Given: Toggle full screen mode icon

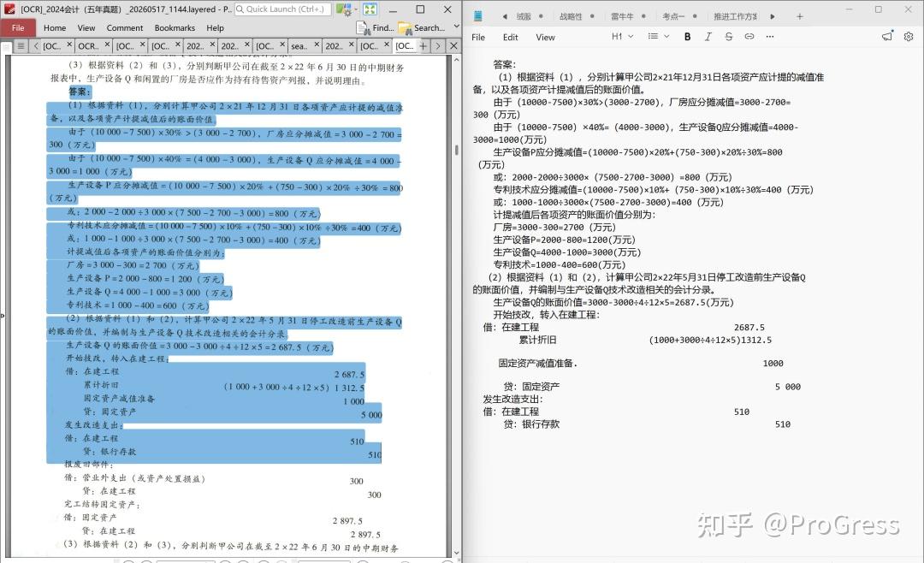Looking at the screenshot, I should pos(370,9).
